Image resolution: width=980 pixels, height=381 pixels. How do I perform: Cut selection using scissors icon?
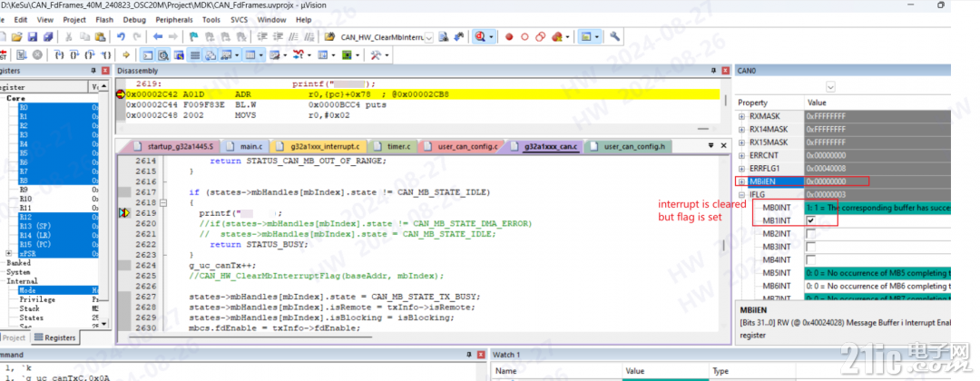69,37
